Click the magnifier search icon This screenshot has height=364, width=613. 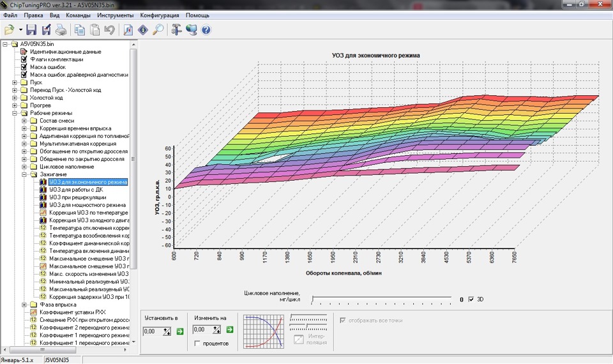coord(158,29)
